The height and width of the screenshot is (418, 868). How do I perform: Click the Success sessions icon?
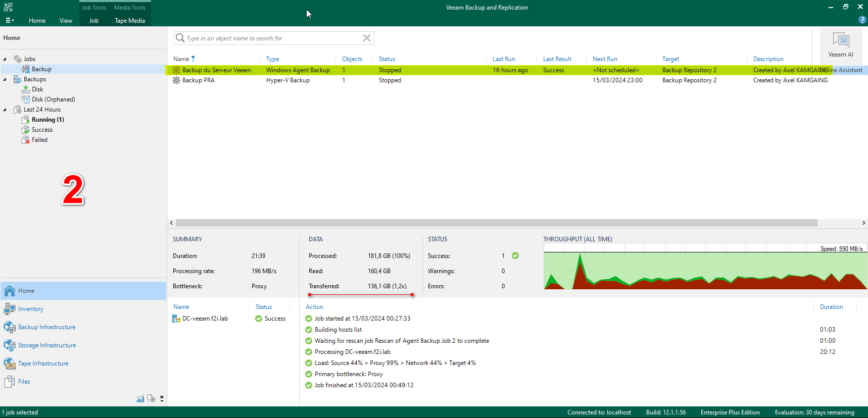click(x=26, y=130)
